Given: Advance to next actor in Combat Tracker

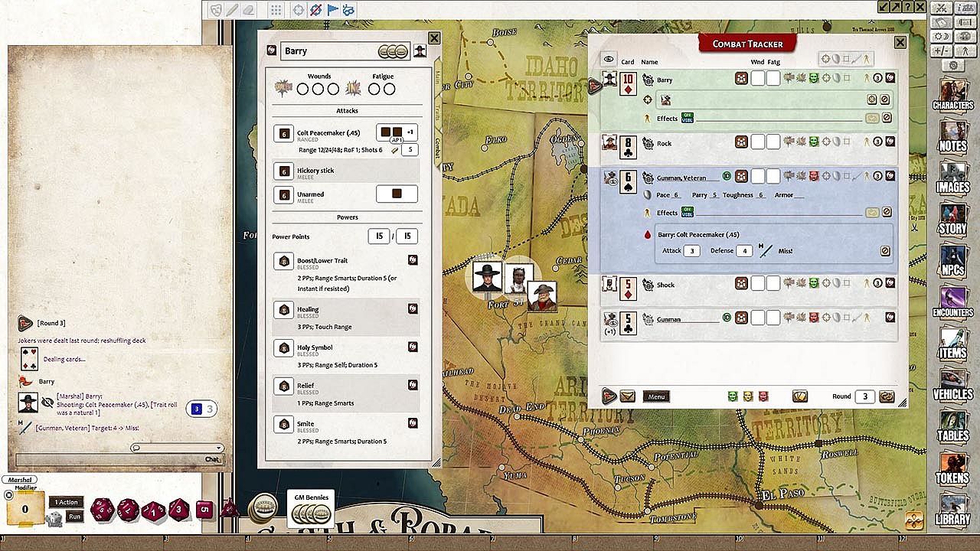Looking at the screenshot, I should 609,396.
